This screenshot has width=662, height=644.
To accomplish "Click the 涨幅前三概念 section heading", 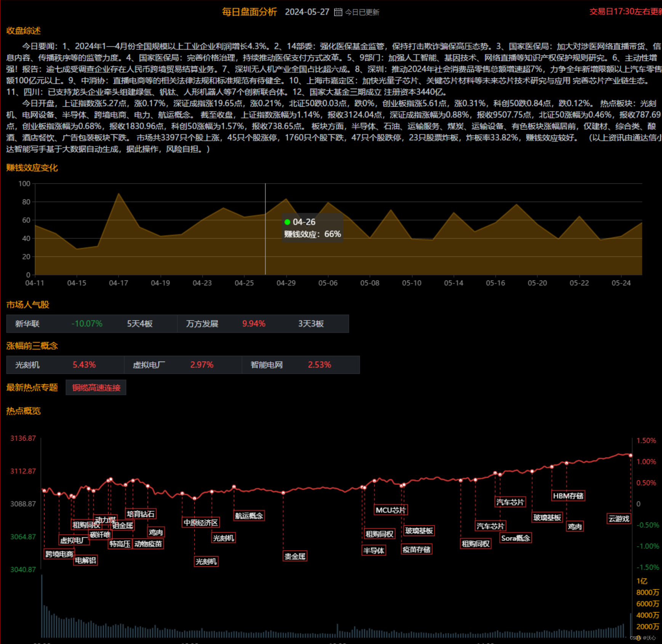I will [x=32, y=346].
